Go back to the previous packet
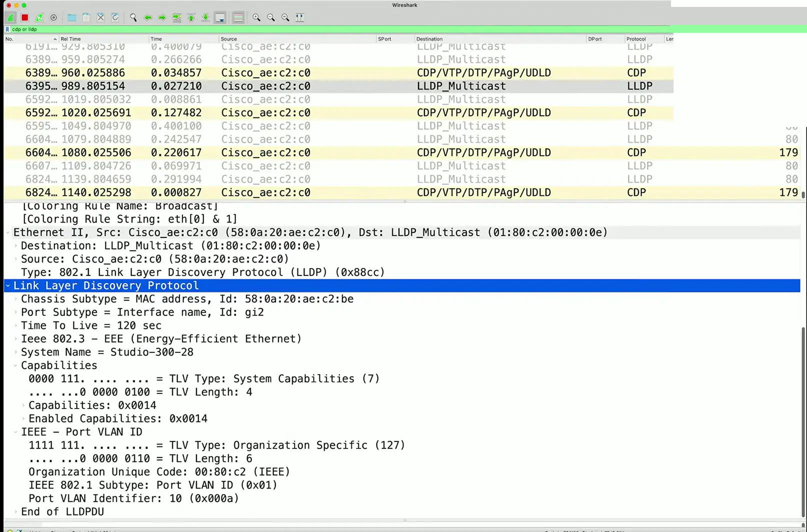The image size is (807, 532). click(x=147, y=17)
